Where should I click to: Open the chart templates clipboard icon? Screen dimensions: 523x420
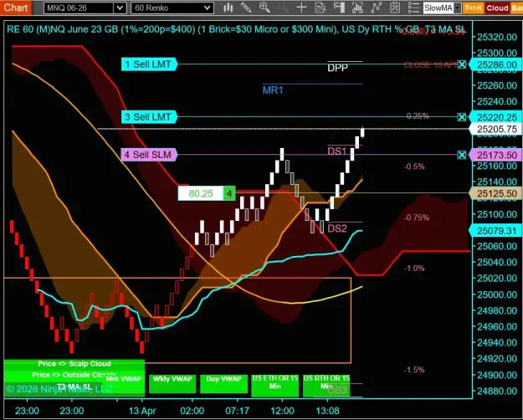click(x=395, y=8)
